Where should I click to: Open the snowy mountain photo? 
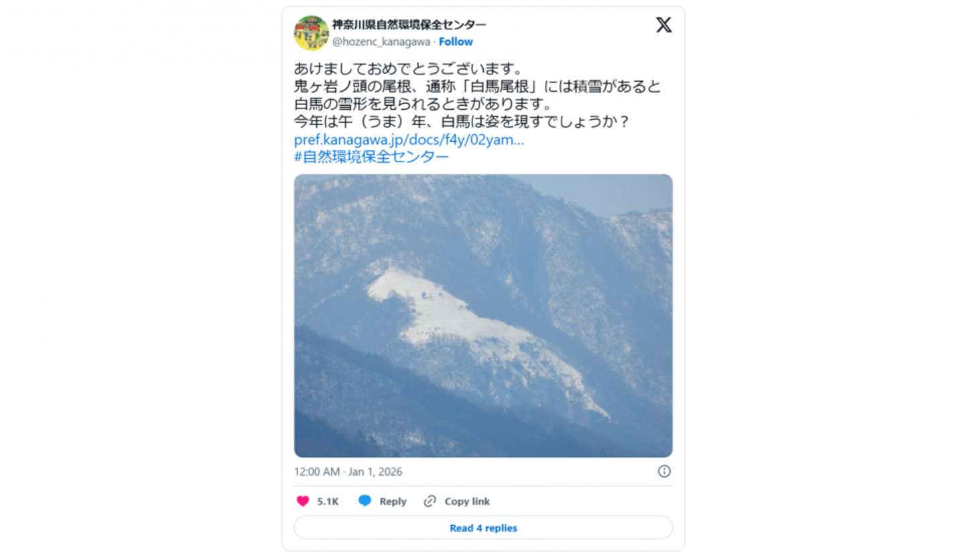pos(483,316)
